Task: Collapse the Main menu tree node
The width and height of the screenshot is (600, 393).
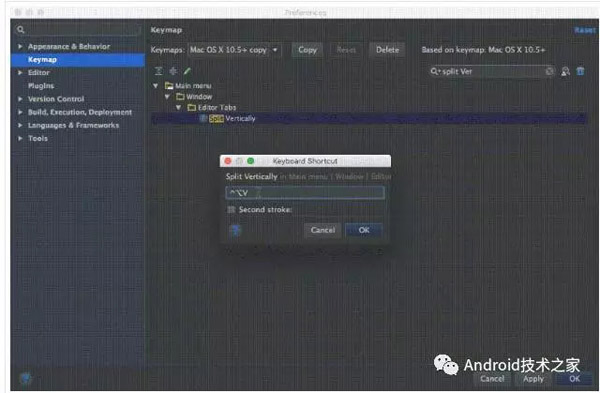Action: [x=156, y=86]
